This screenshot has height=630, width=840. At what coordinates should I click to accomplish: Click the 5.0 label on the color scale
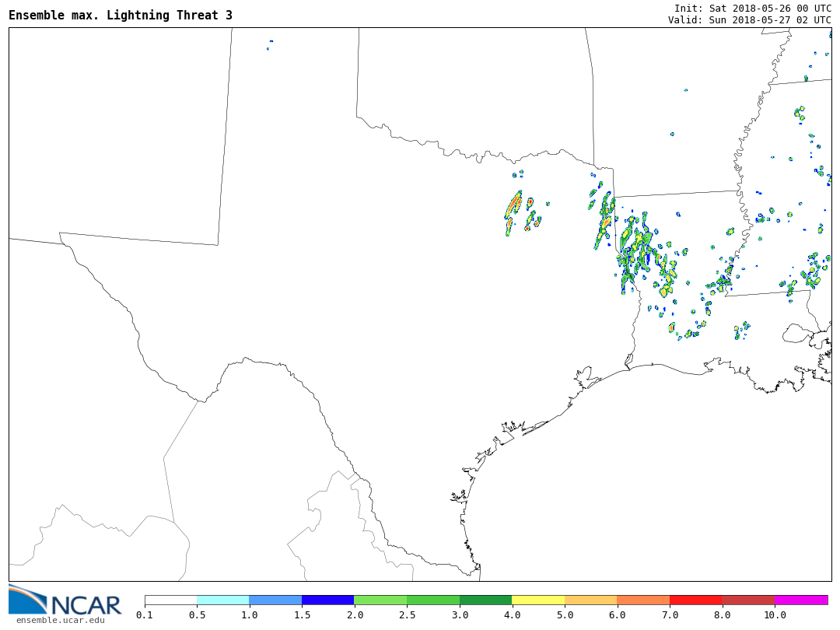tap(565, 615)
